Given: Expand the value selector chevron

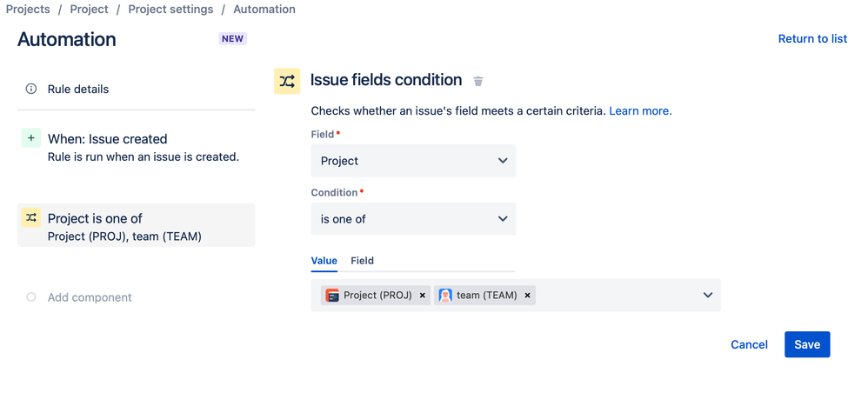Looking at the screenshot, I should [x=708, y=296].
